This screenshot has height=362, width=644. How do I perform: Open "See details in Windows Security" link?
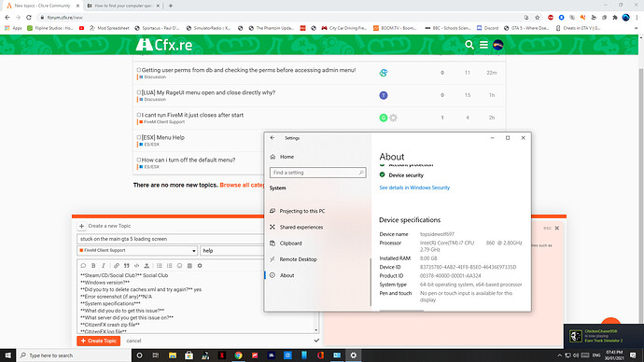414,188
